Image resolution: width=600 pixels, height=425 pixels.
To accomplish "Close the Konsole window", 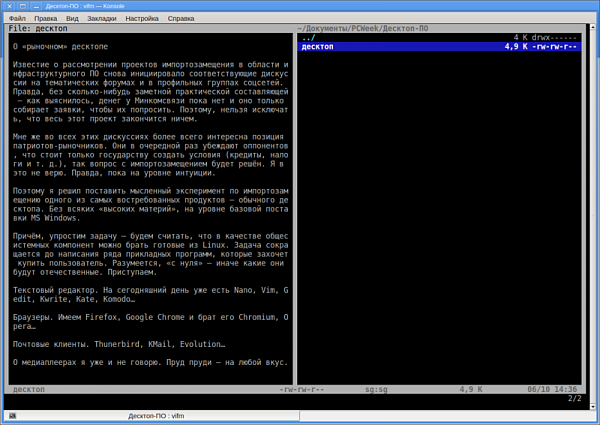I will [x=10, y=6].
